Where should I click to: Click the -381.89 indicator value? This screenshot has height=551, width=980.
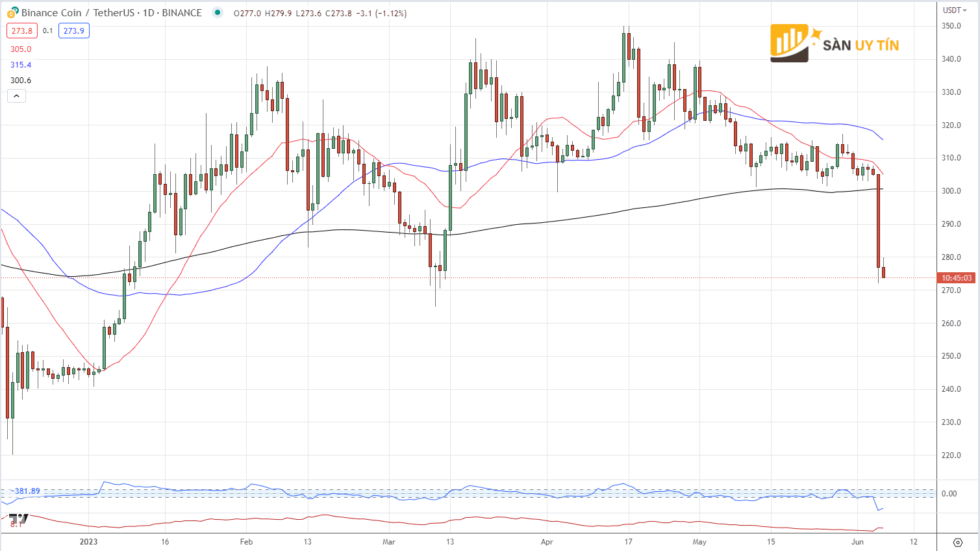(x=26, y=491)
